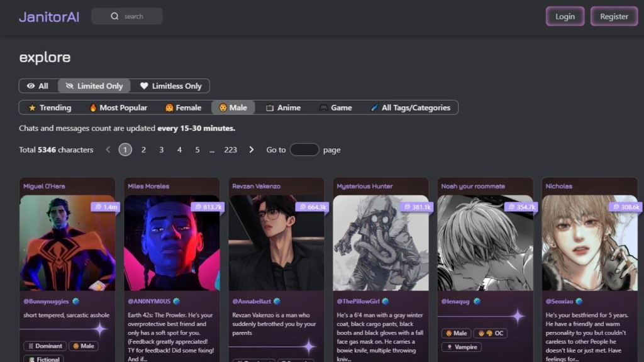Click the chat count badge on Nicholas card
Screen dimensions: 644x362
[625, 207]
